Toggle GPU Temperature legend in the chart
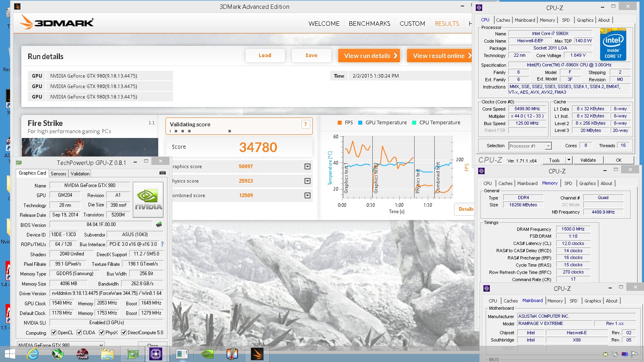The image size is (644, 362). 382,123
